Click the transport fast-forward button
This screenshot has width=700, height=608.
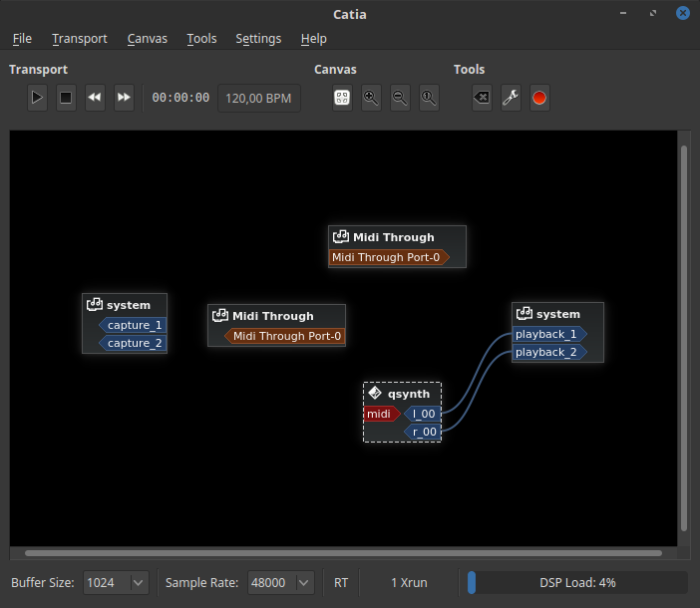click(124, 98)
